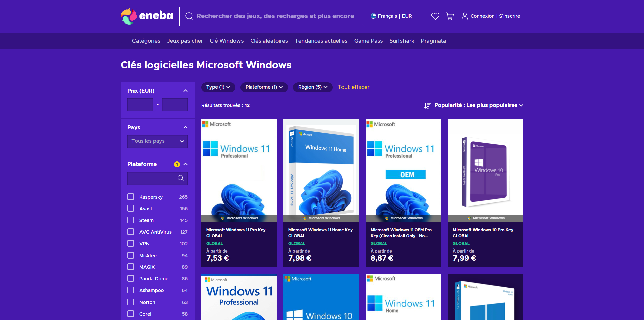This screenshot has width=644, height=320.
Task: Check the Kaspersky platform checkbox
Action: coord(131,197)
